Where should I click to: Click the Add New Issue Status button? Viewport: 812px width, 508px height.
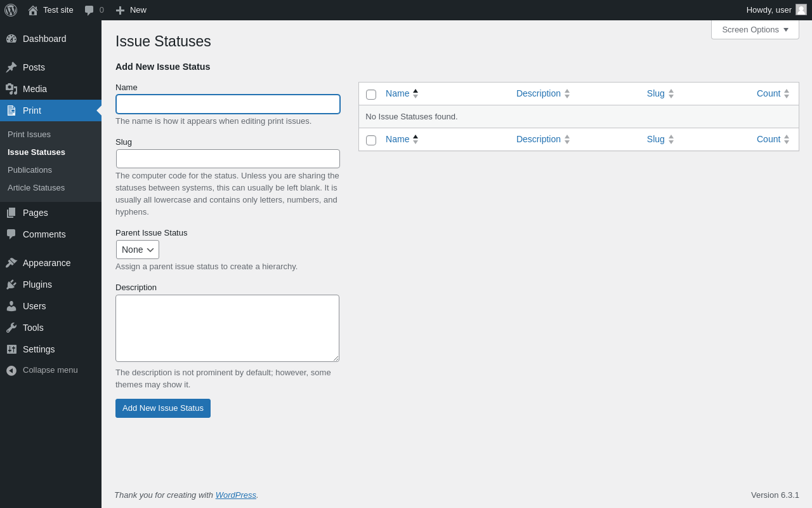coord(163,408)
